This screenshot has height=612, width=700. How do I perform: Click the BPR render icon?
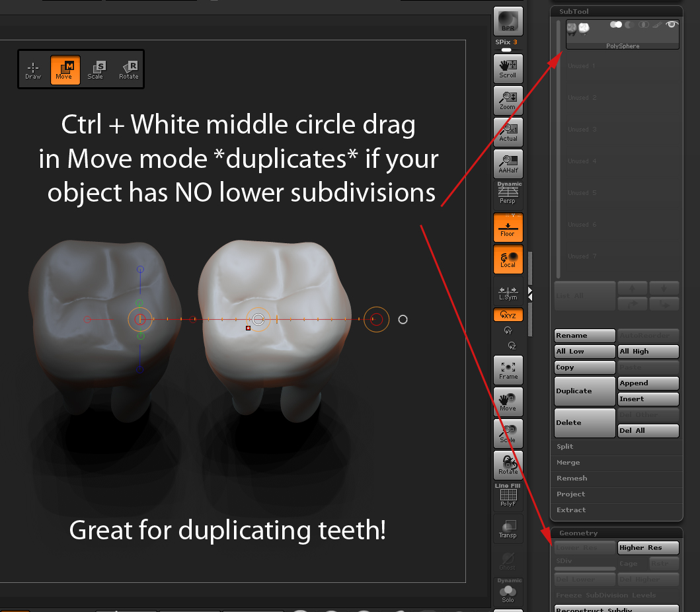[x=507, y=22]
